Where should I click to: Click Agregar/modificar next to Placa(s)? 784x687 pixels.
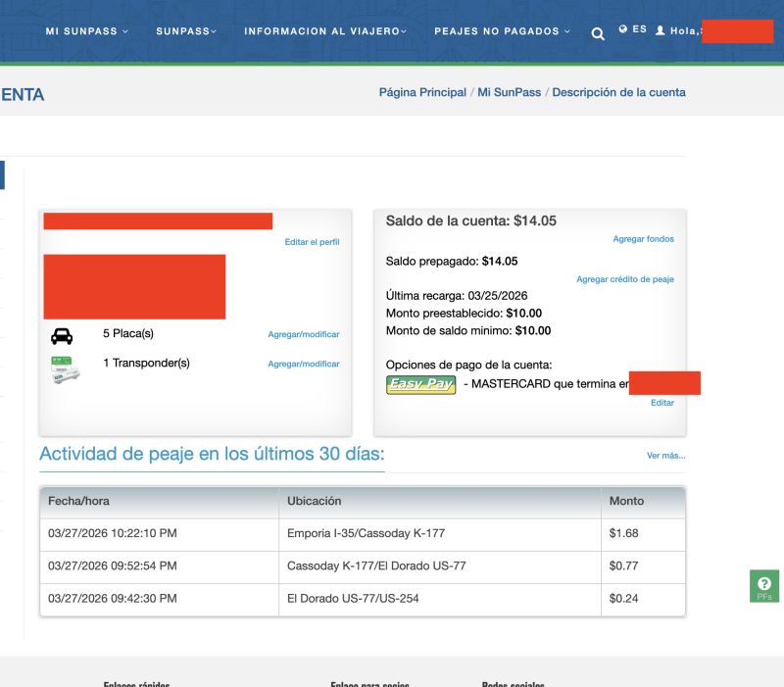(304, 334)
